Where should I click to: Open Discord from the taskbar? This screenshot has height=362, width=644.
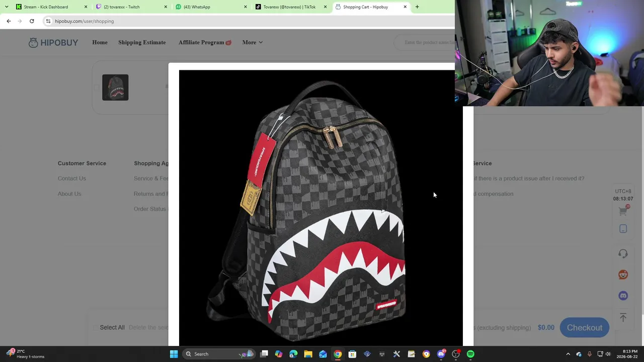[441, 354]
